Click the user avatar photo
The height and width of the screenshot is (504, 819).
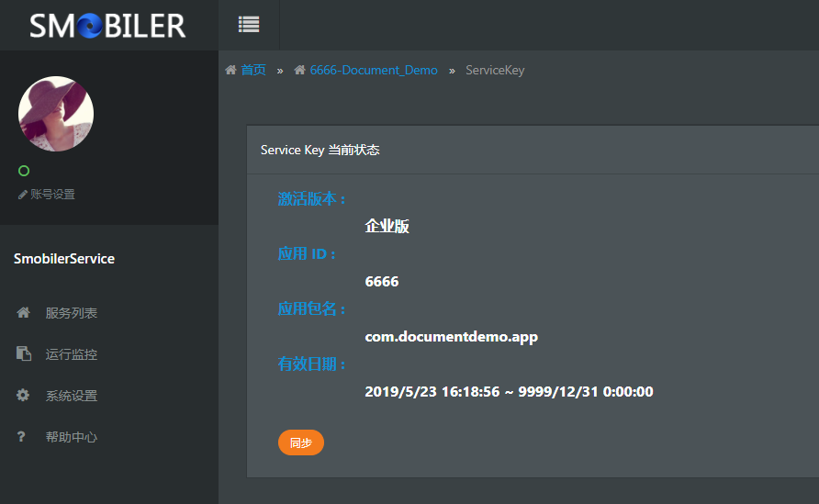pyautogui.click(x=56, y=114)
